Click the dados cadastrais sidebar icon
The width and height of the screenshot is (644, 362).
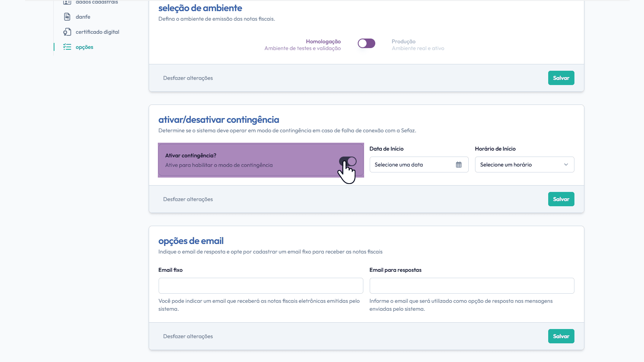67,2
